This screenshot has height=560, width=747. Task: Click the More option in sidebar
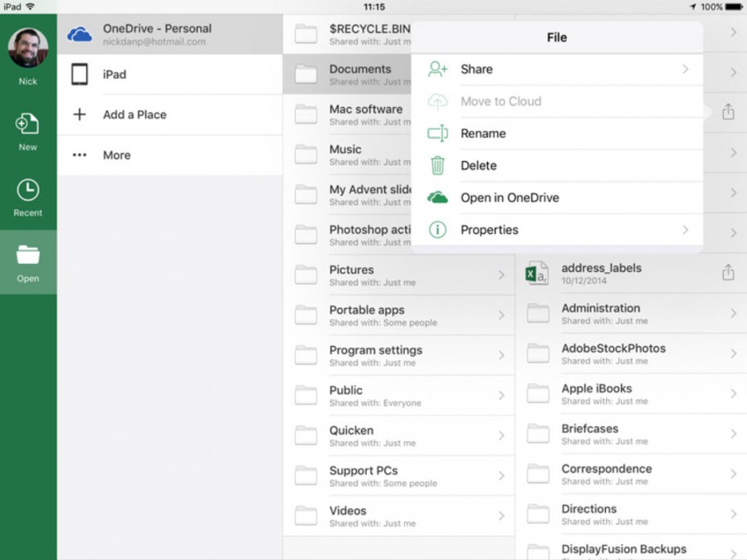[116, 155]
